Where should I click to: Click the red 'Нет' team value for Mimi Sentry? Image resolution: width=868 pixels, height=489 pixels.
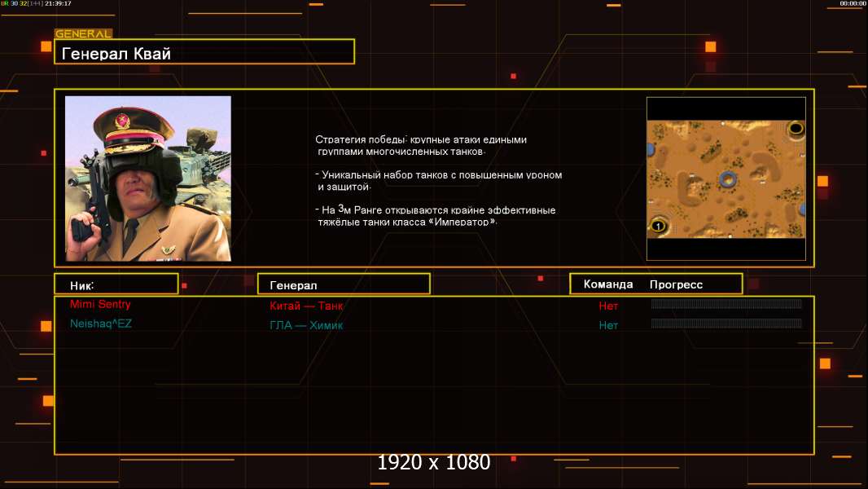pyautogui.click(x=608, y=306)
